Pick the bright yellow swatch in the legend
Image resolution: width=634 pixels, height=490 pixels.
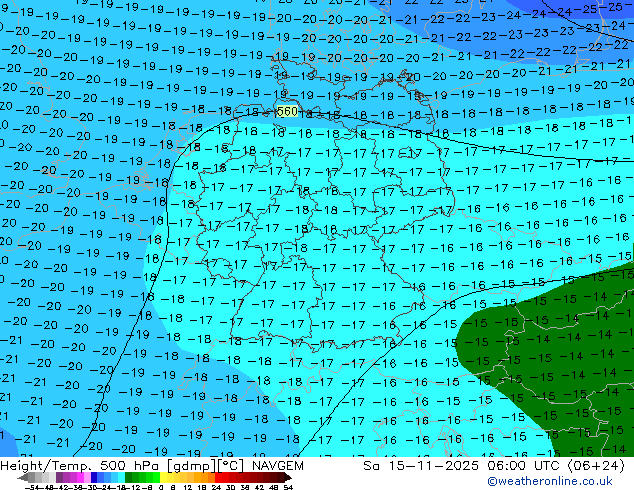tap(163, 478)
